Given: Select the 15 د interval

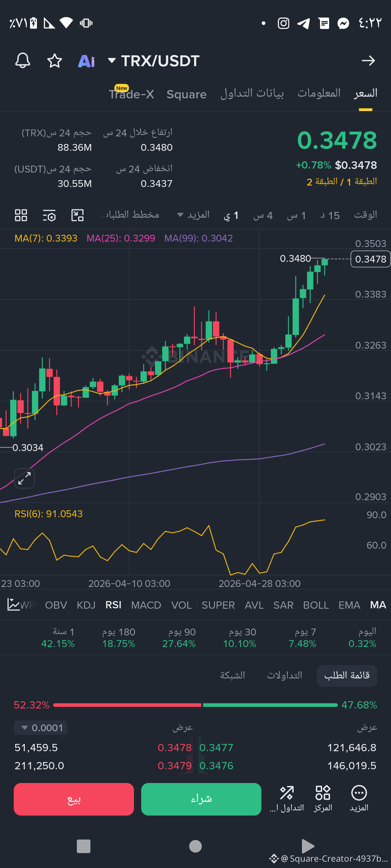Looking at the screenshot, I should tap(330, 216).
